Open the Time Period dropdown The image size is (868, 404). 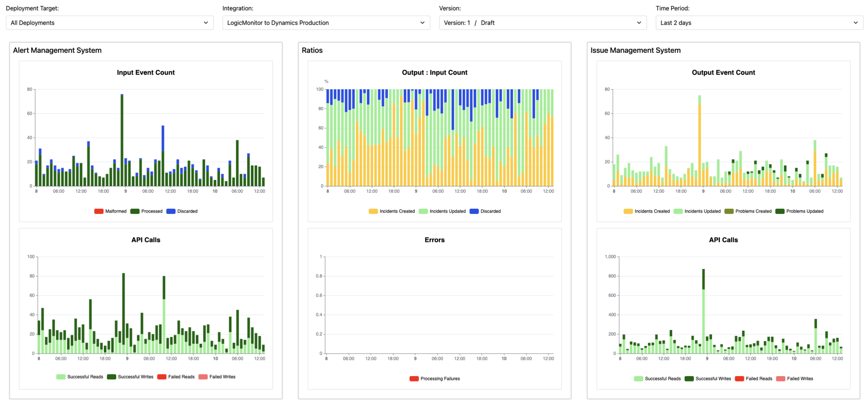pos(759,22)
